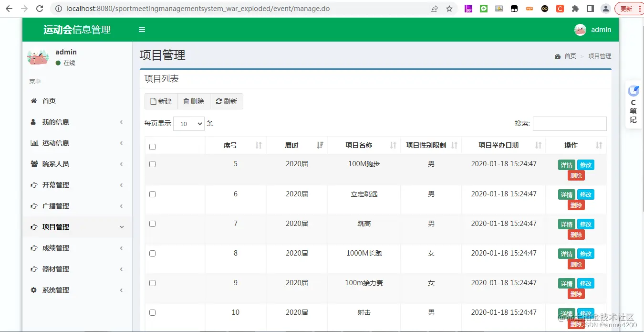Screen dimensions: 644x332
Task: Expand 我的信息 sidebar menu
Action: tap(77, 122)
